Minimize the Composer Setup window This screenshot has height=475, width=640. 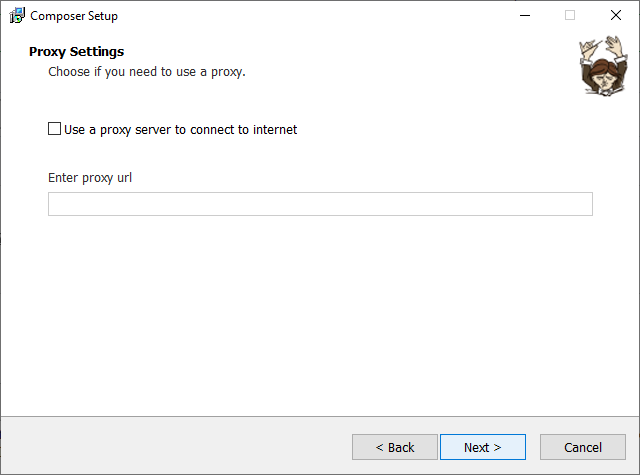pos(524,16)
